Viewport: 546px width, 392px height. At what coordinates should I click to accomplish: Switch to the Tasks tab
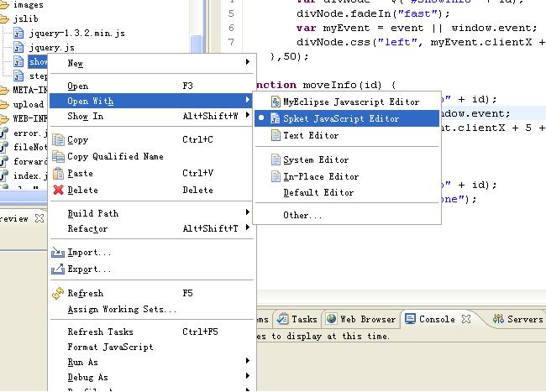tap(297, 319)
